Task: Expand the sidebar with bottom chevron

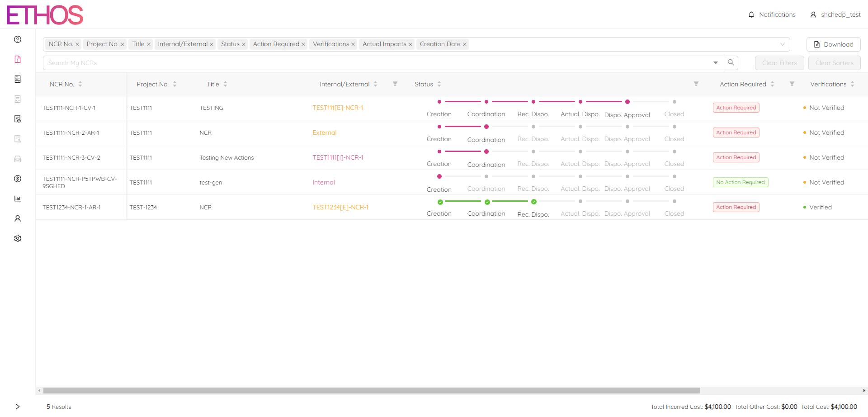Action: [18, 407]
